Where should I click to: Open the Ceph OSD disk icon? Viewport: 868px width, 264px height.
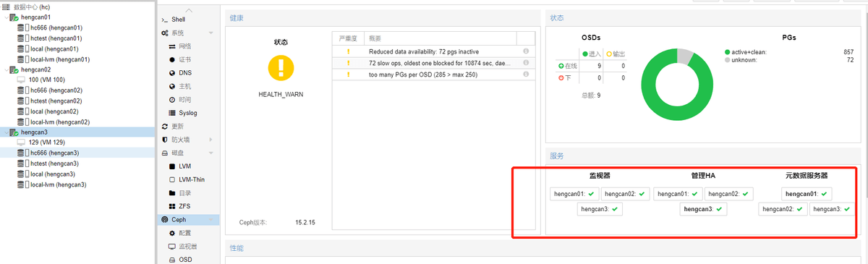pyautogui.click(x=172, y=259)
